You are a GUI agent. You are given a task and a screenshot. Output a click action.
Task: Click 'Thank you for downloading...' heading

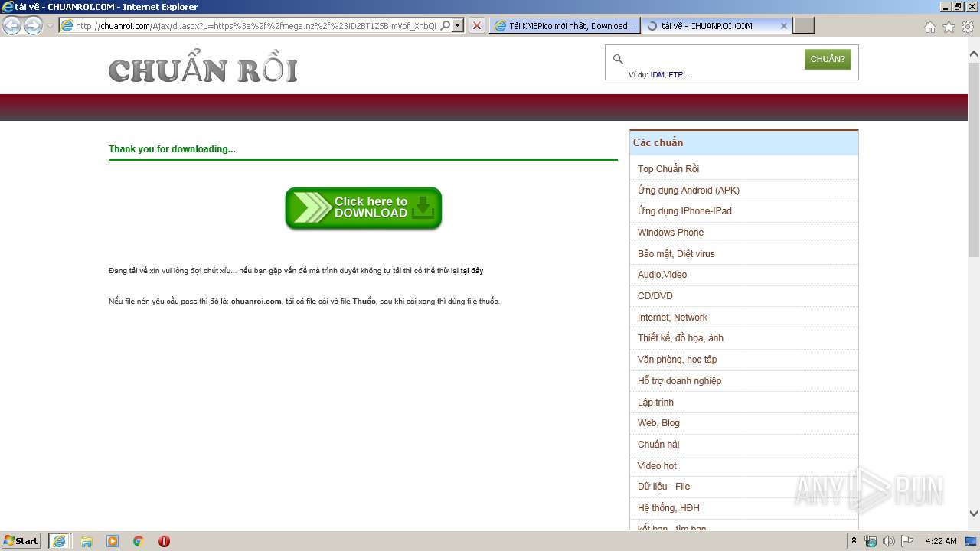[x=172, y=149]
